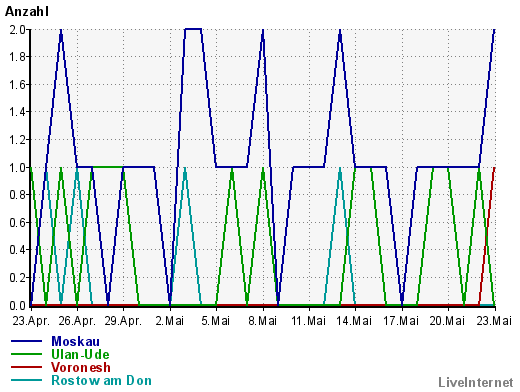Click the Ulan-Ude legend label
This screenshot has height=392, width=520.
point(80,354)
